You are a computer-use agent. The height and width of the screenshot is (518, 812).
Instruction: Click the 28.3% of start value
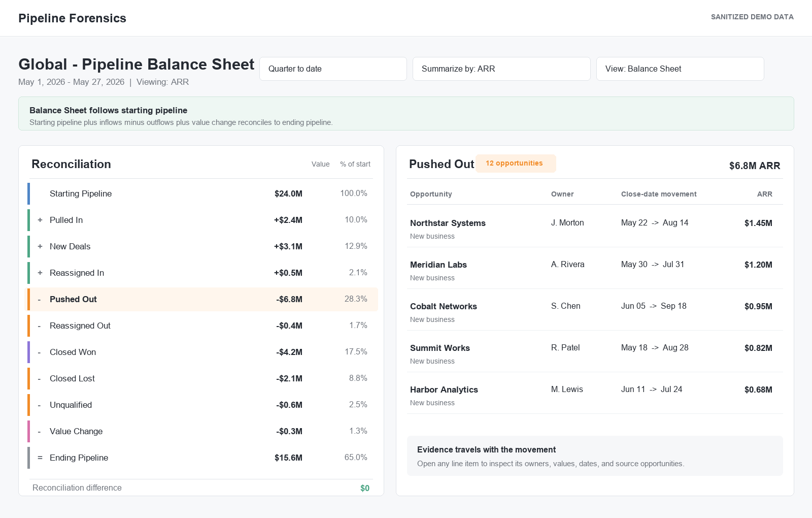tap(356, 299)
